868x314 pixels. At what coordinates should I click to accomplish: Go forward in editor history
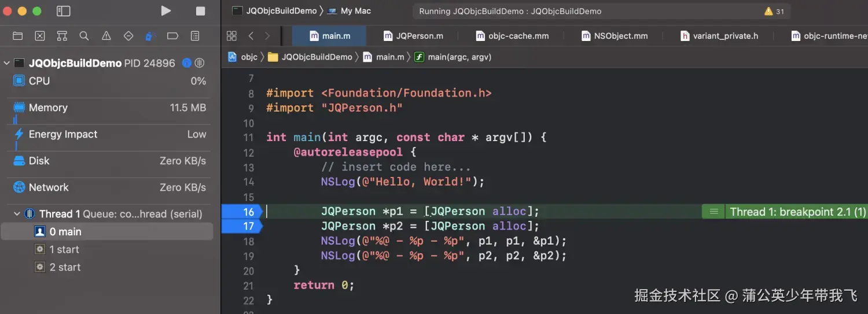click(267, 36)
